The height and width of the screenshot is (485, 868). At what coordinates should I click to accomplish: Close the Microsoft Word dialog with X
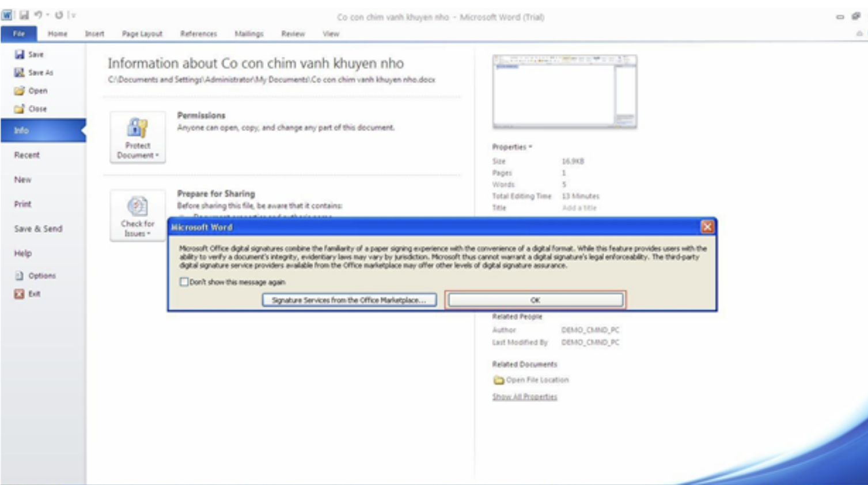click(707, 227)
